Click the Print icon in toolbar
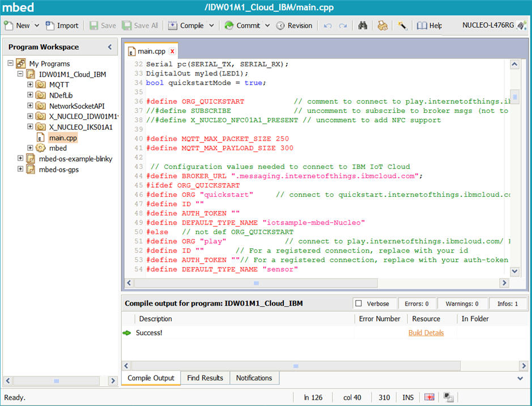Image resolution: width=532 pixels, height=406 pixels. coord(382,26)
